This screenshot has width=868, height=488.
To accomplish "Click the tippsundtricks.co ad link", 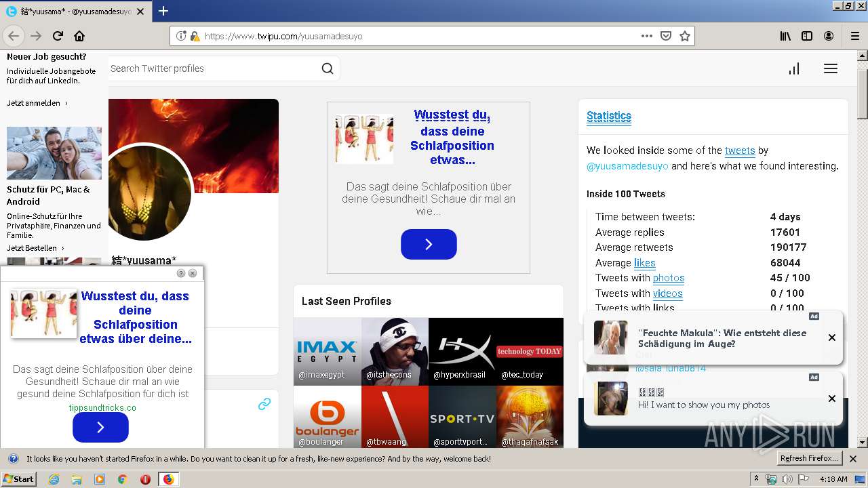I will coord(102,408).
